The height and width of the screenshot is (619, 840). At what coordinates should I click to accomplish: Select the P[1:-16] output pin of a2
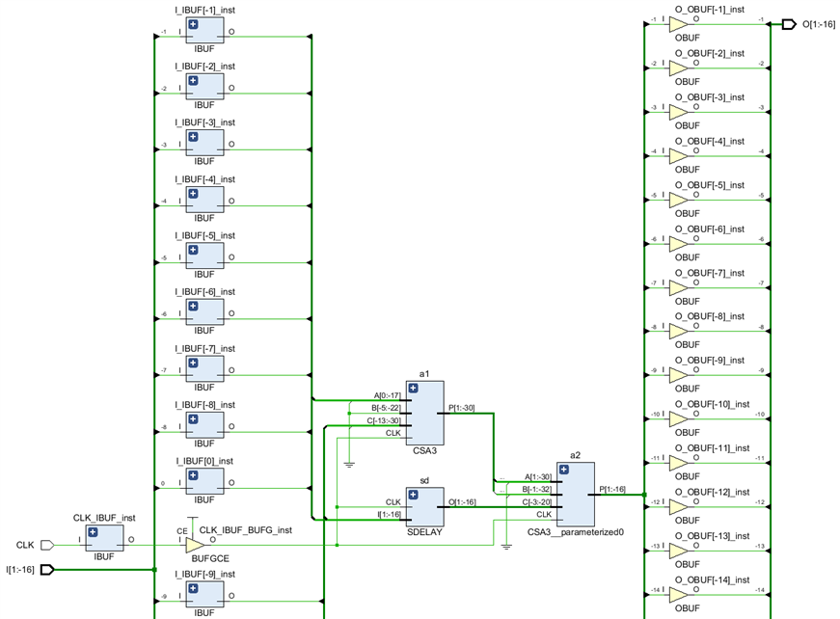pyautogui.click(x=612, y=490)
